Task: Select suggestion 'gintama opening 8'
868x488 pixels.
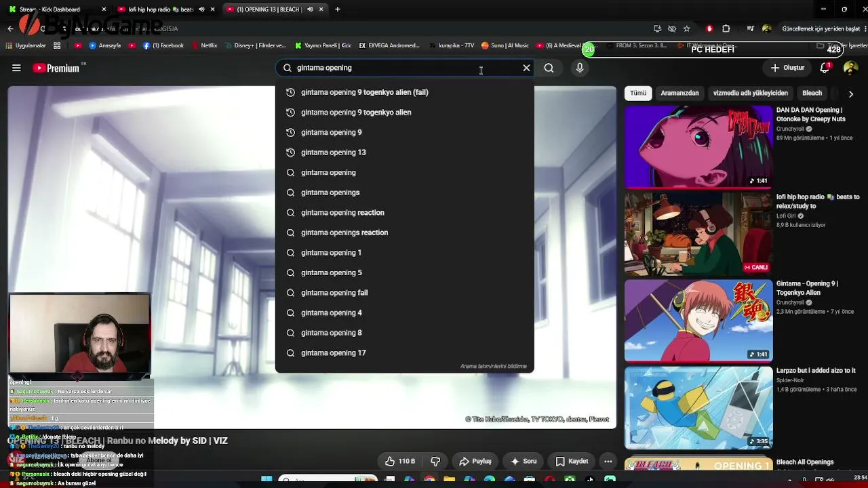Action: (x=405, y=333)
